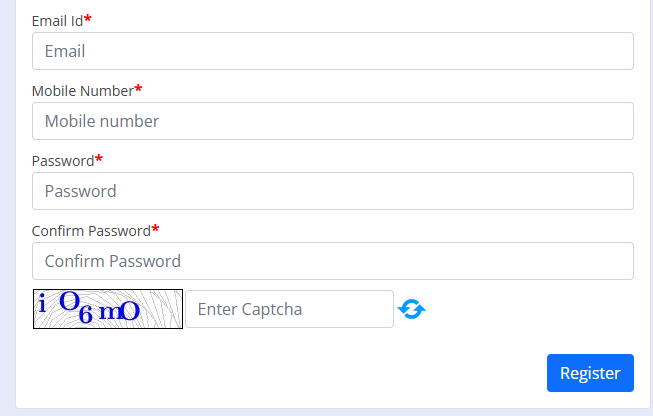Click the asterisk after Confirm Password label

[x=155, y=229]
